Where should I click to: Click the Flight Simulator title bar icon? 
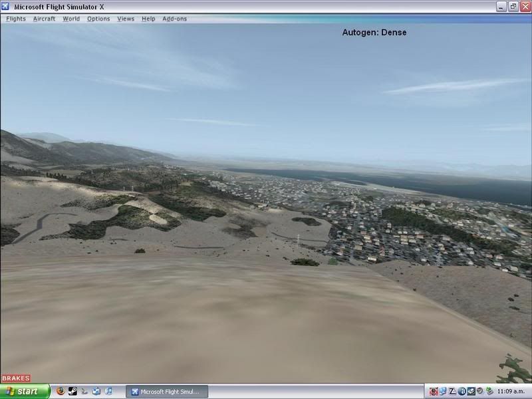[7, 7]
